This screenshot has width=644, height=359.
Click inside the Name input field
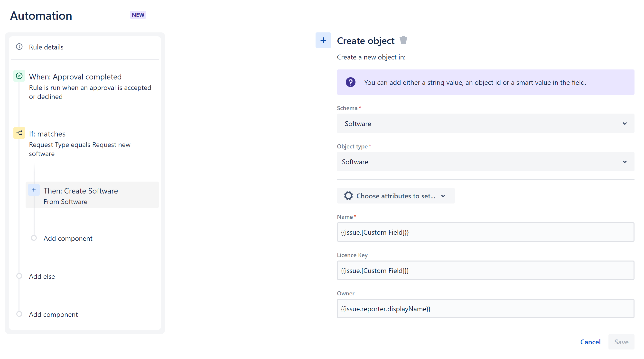point(485,232)
